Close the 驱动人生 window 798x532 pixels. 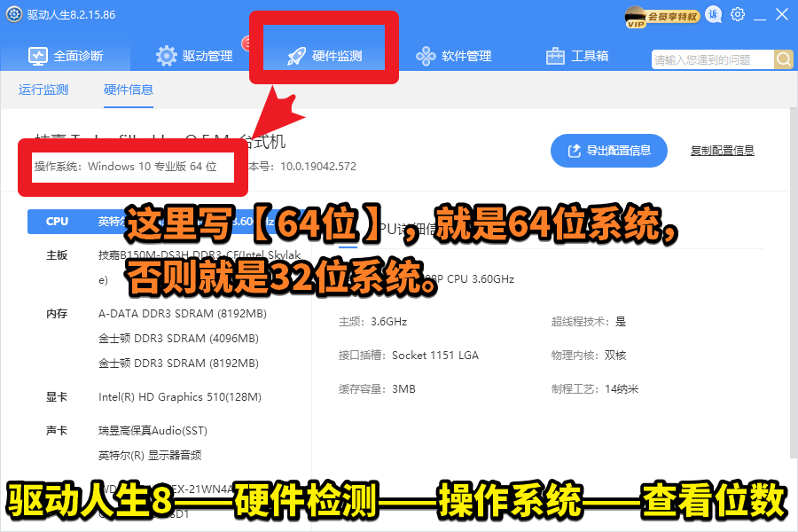coord(782,14)
